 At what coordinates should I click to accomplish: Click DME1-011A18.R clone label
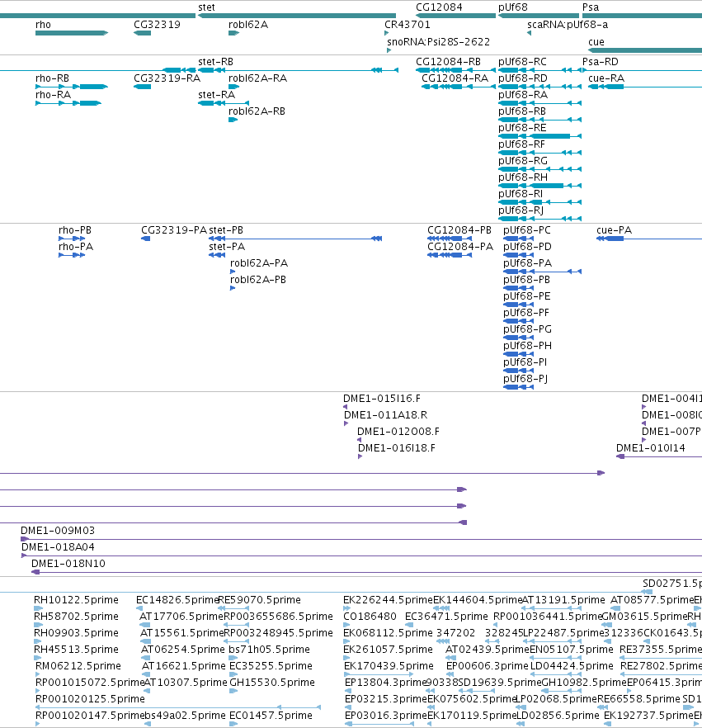click(x=385, y=415)
